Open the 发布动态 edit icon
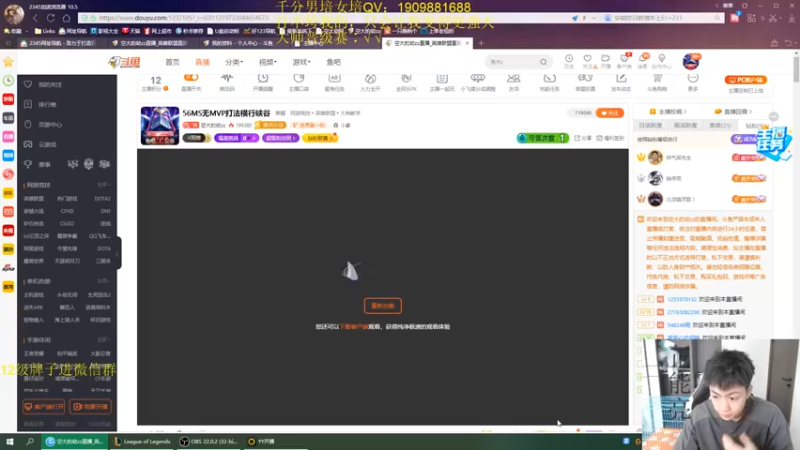The width and height of the screenshot is (800, 450). click(x=621, y=82)
